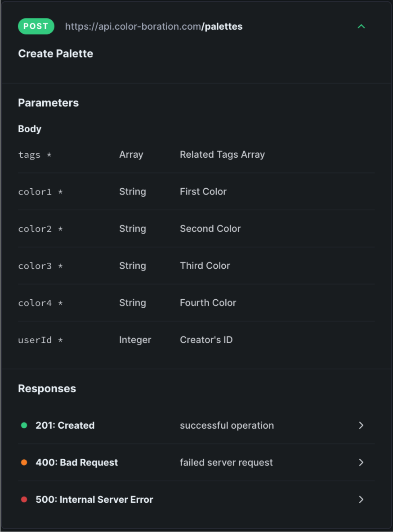393x532 pixels.
Task: Click the api.color-boration.com/palettes URL
Action: click(154, 27)
